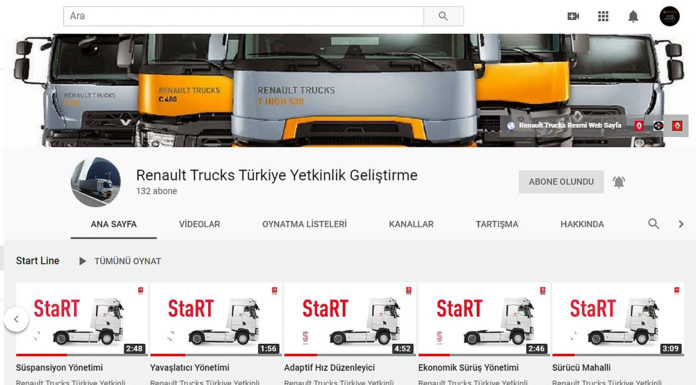Open the account avatar menu
Image resolution: width=696 pixels, height=385 pixels.
pyautogui.click(x=669, y=16)
